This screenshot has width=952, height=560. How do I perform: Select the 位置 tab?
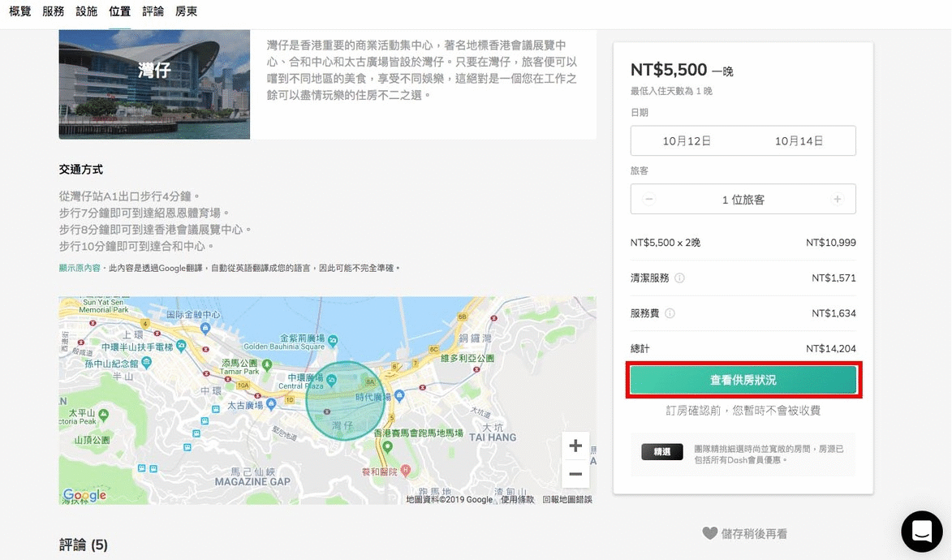tap(119, 11)
